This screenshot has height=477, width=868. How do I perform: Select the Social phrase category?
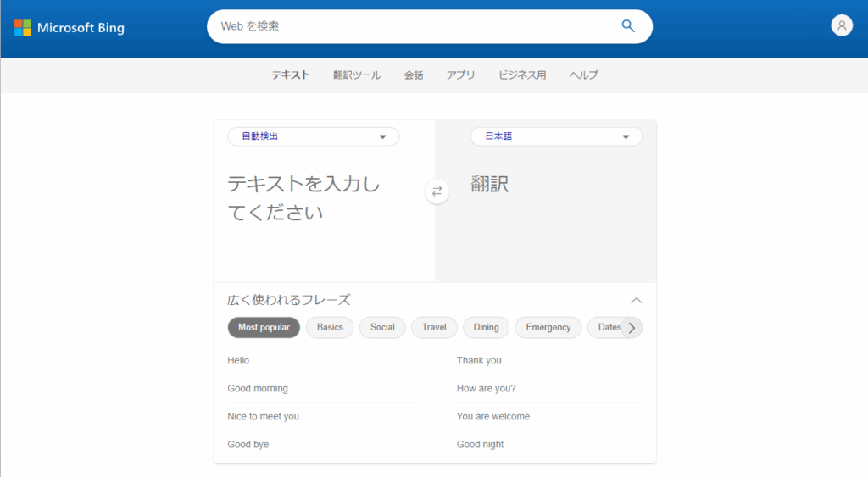tap(382, 328)
